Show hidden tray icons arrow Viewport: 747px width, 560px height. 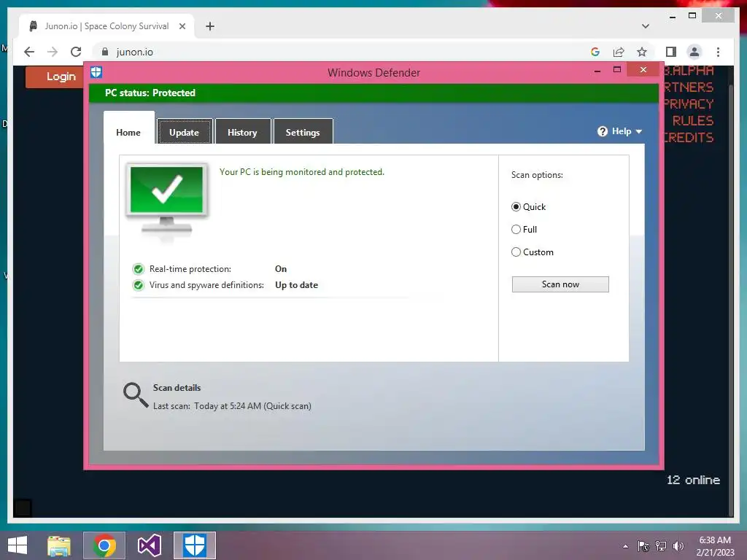(625, 546)
